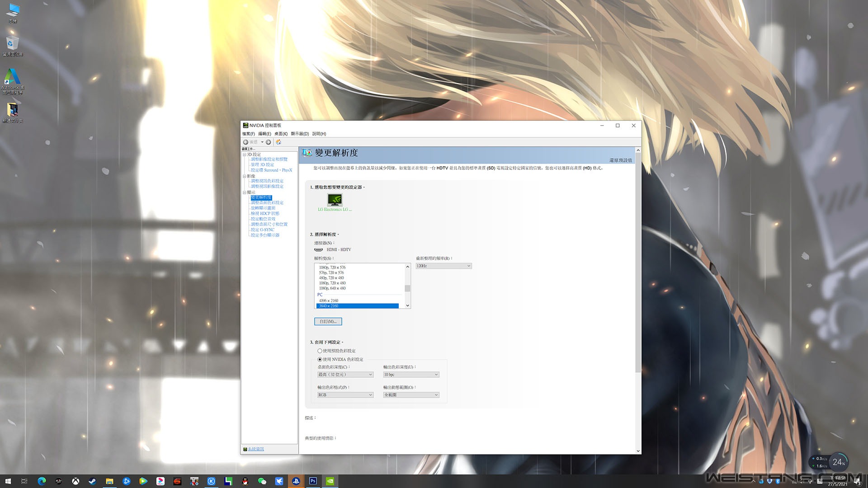Open 設定 G-SYNC in the tree
The height and width of the screenshot is (488, 868).
coord(263,230)
